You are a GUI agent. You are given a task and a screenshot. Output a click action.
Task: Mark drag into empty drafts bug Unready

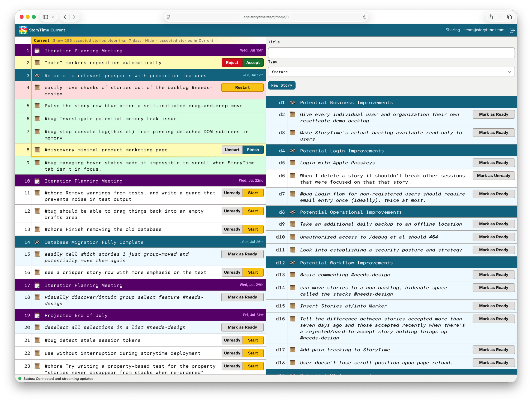(232, 211)
